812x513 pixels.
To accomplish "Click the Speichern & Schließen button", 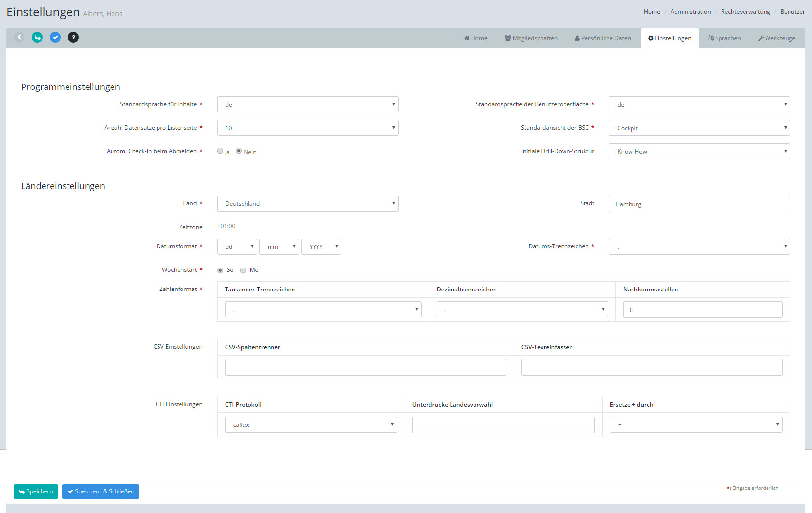I will coord(101,491).
